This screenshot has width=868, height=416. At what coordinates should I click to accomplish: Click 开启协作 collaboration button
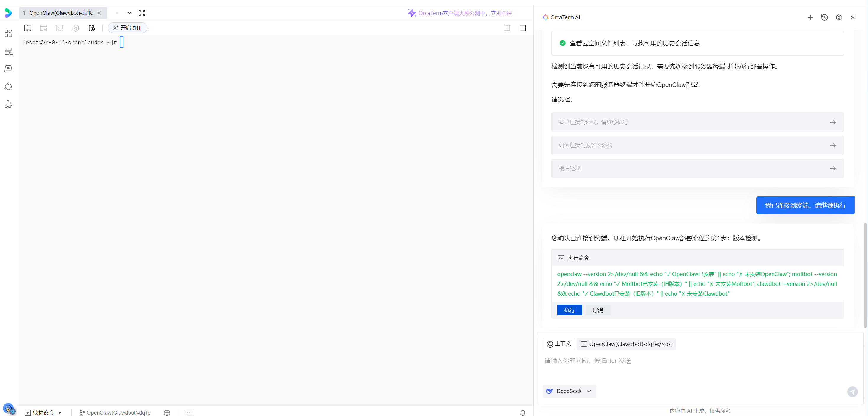pos(128,28)
